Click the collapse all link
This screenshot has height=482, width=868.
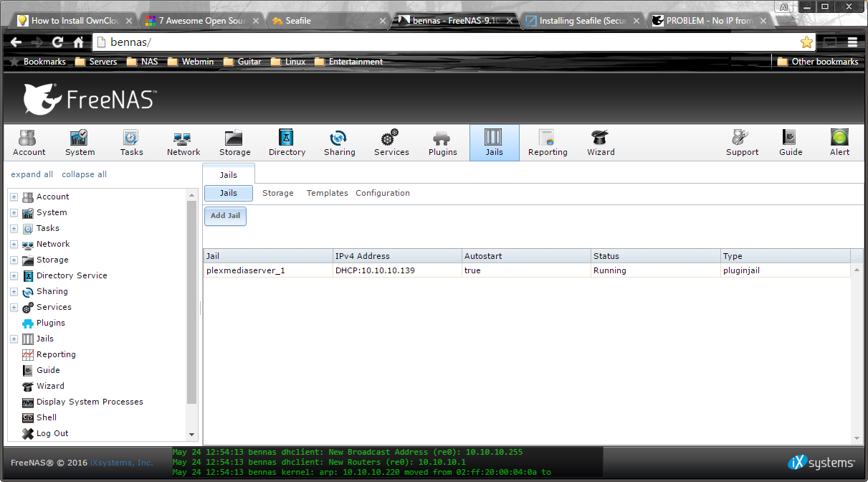84,174
